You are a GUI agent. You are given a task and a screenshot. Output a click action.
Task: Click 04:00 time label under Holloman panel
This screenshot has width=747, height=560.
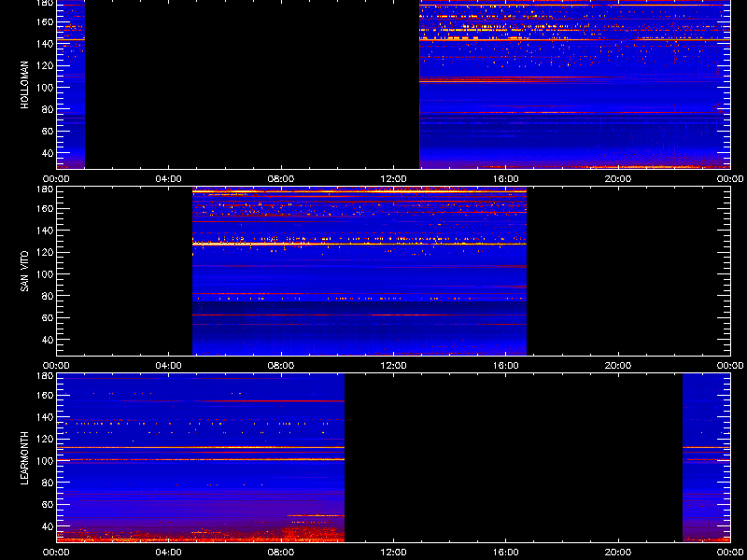click(169, 179)
